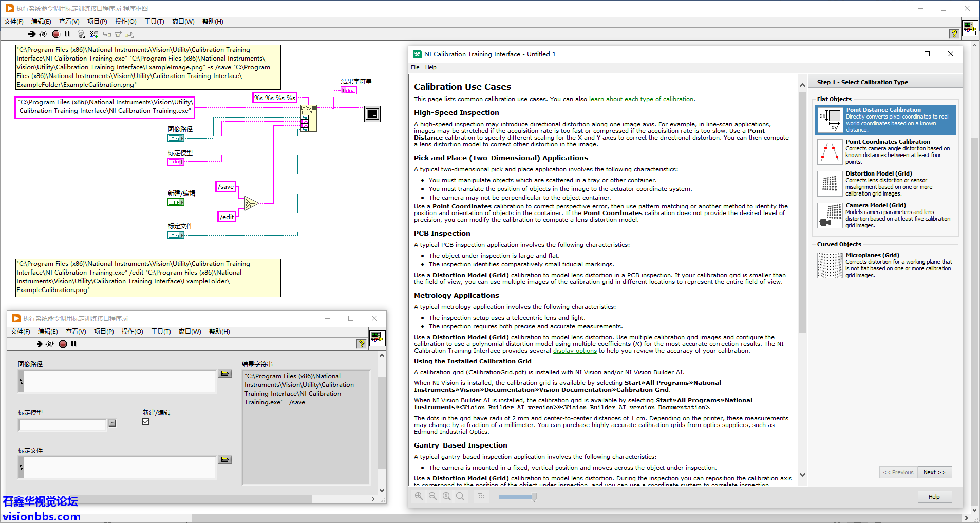This screenshot has height=523, width=980.
Task: Click the 新建/编辑 boolean terminal on diagram
Action: (176, 202)
